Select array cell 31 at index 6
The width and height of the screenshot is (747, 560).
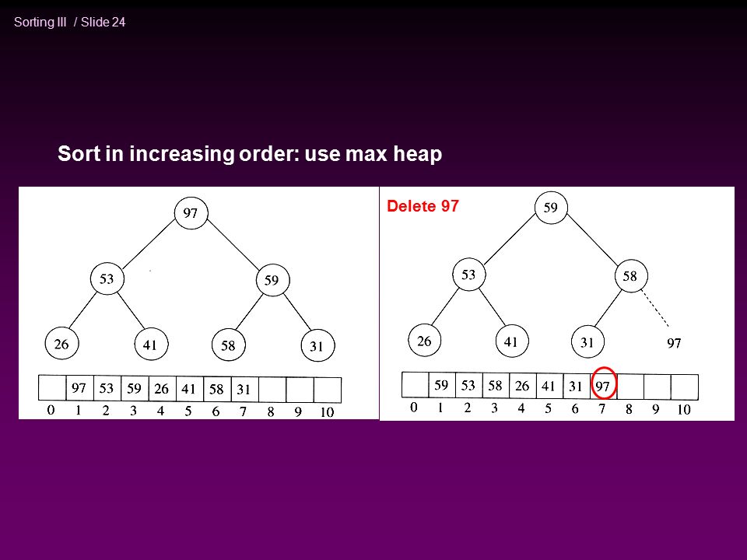tap(576, 386)
